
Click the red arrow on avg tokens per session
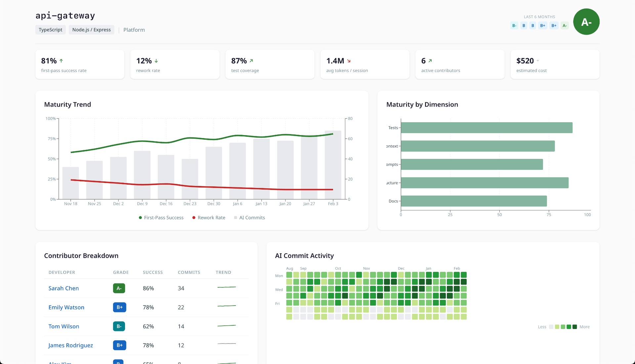pyautogui.click(x=349, y=61)
